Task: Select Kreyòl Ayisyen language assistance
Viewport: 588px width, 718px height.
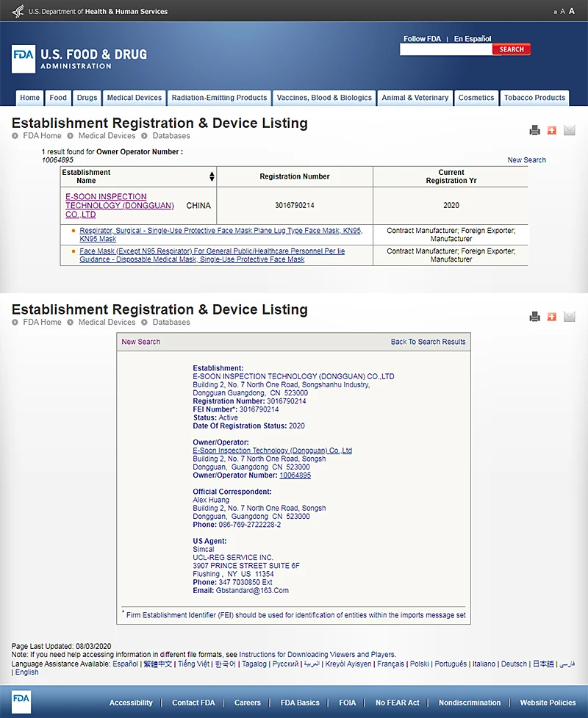Action: click(348, 664)
